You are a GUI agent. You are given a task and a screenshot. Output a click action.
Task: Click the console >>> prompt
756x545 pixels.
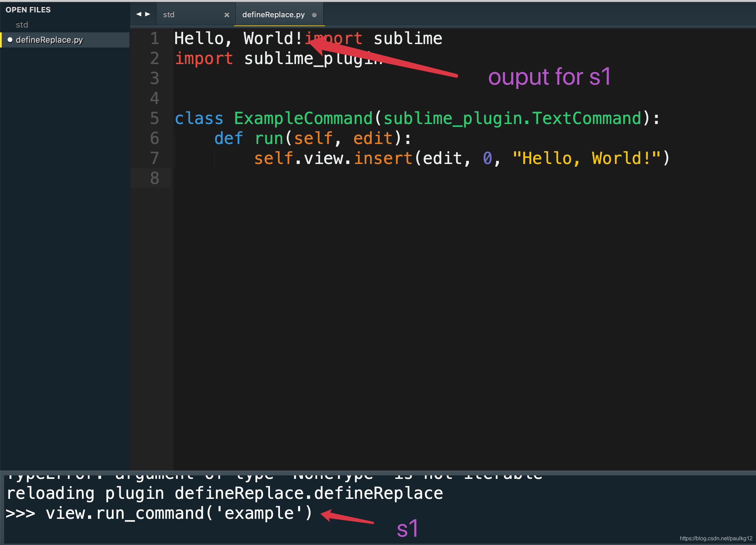(x=21, y=514)
